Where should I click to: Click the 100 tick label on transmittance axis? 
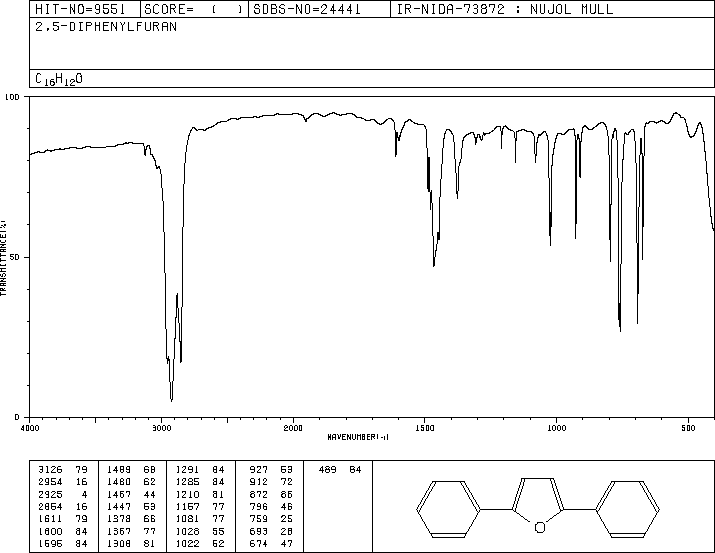point(12,97)
